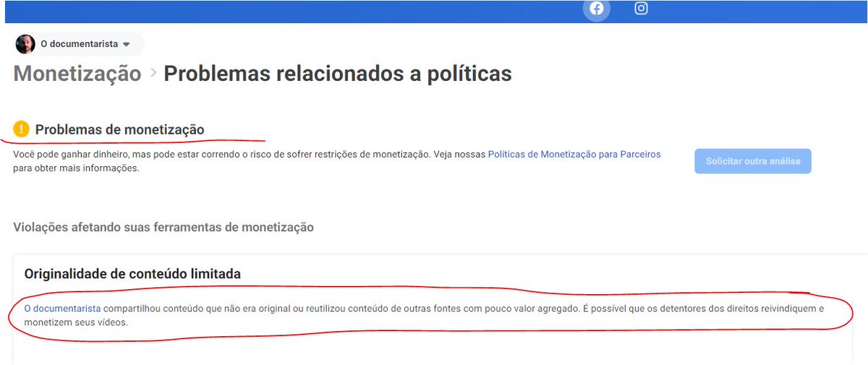Open the O documentarista page selector dropdown

pyautogui.click(x=78, y=44)
